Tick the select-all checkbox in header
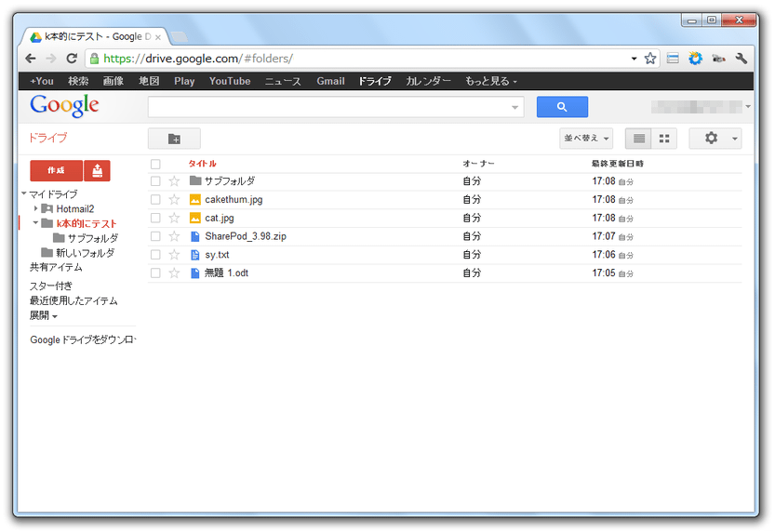 (x=155, y=164)
